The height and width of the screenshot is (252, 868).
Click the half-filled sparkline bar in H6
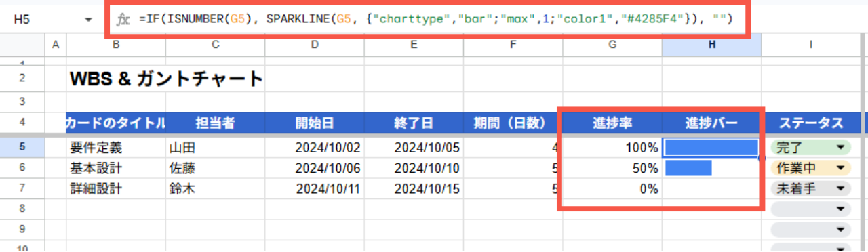tap(688, 168)
